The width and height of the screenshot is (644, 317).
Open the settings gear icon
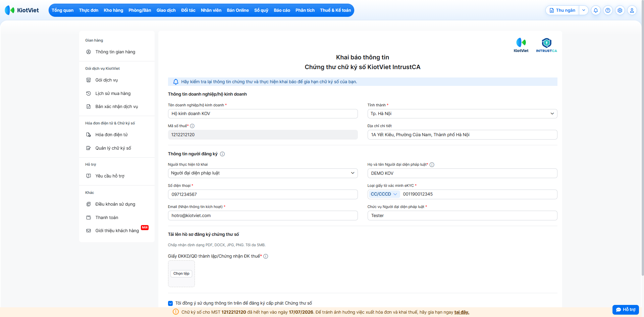620,10
